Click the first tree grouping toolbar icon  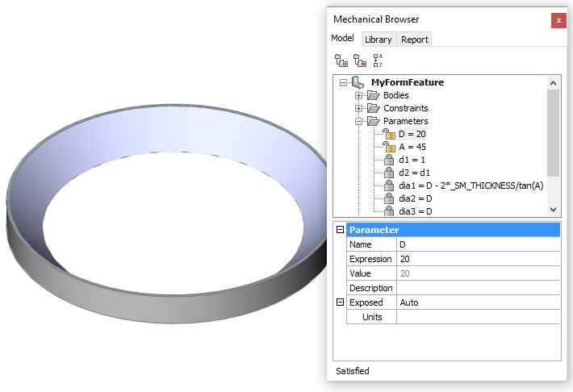(341, 60)
